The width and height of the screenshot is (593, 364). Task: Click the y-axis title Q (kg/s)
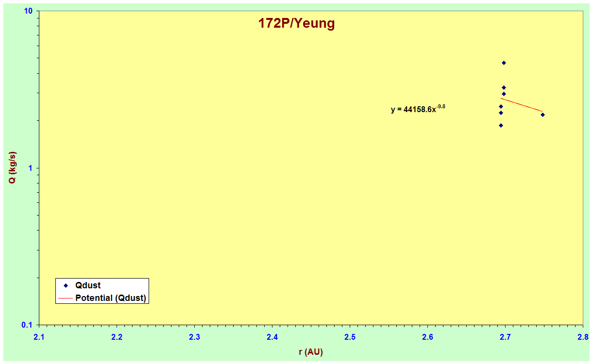(x=13, y=168)
